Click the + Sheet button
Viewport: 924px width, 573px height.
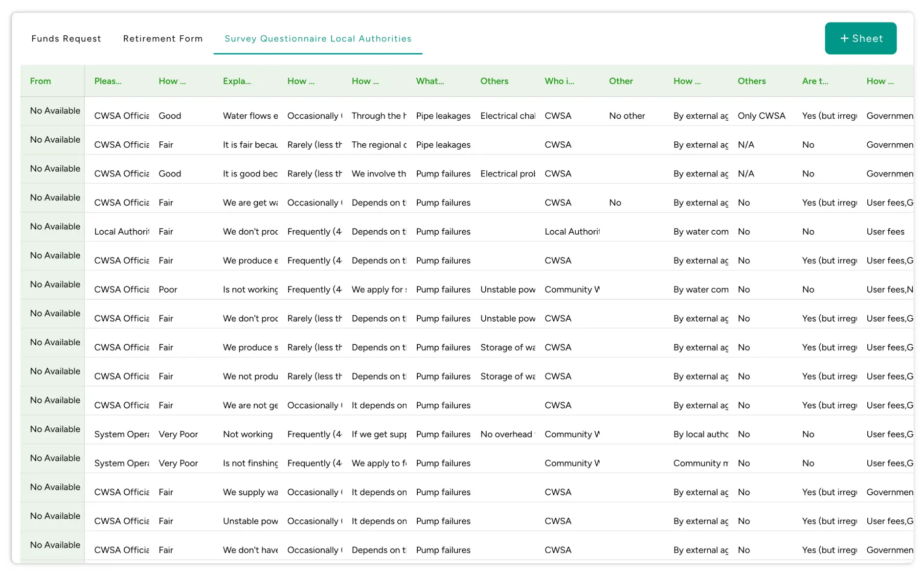point(860,38)
